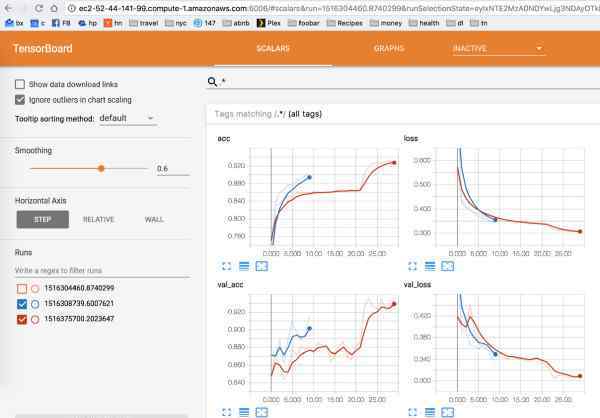Toggle y-axis log scale on acc chart
600x418 pixels.
click(x=244, y=266)
